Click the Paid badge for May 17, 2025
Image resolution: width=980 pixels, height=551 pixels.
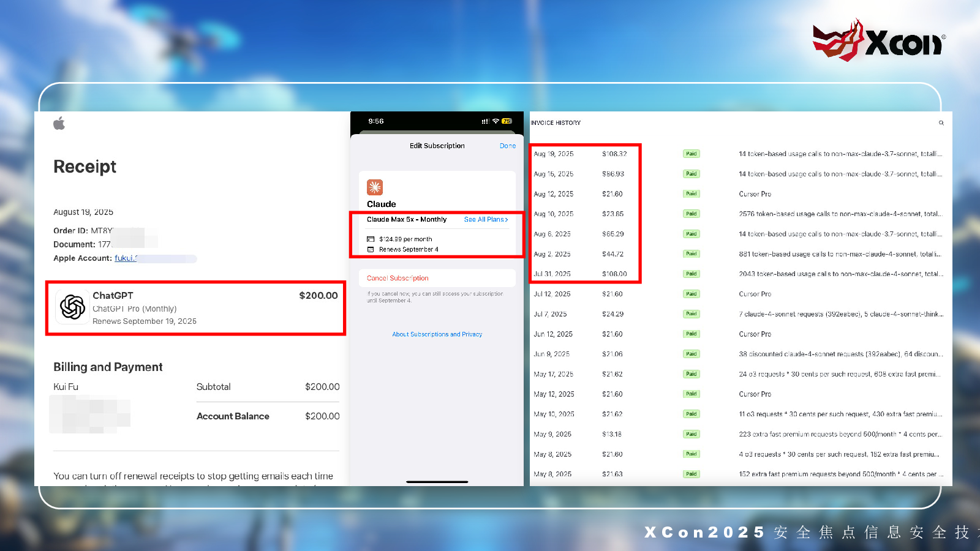692,374
